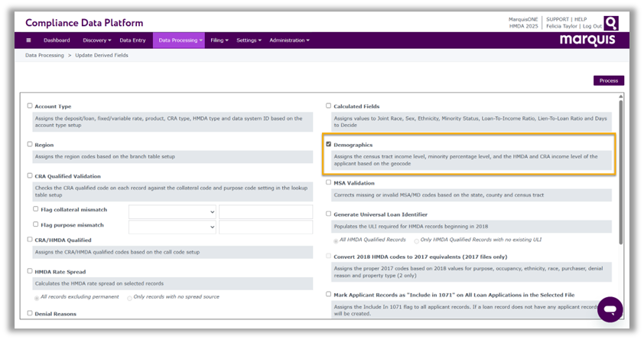The height and width of the screenshot is (340, 644).
Task: Click the Log Out link
Action: point(591,26)
